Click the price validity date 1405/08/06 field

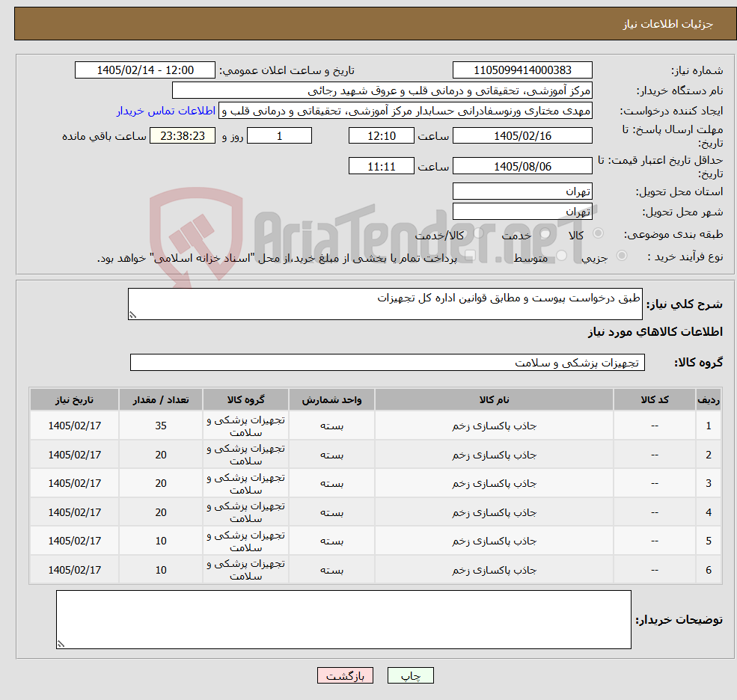522,166
